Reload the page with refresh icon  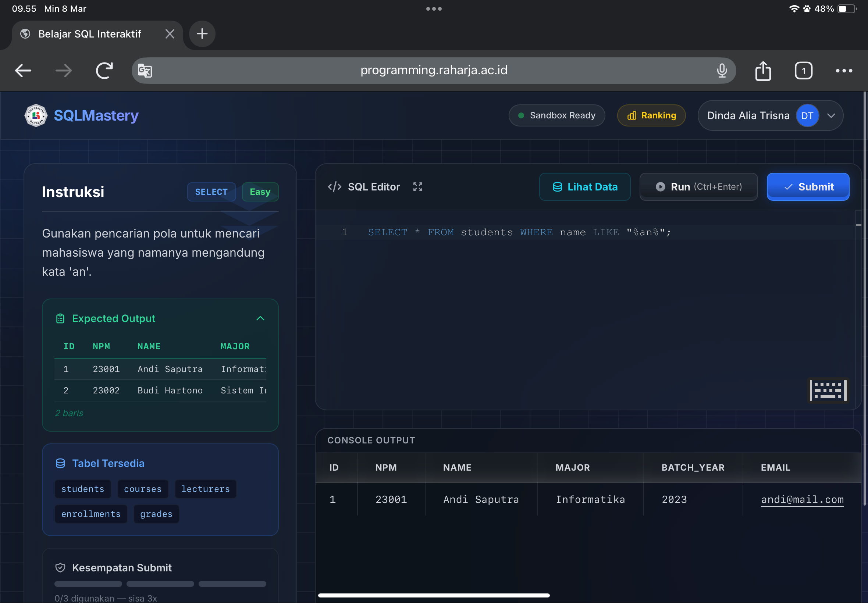[104, 71]
